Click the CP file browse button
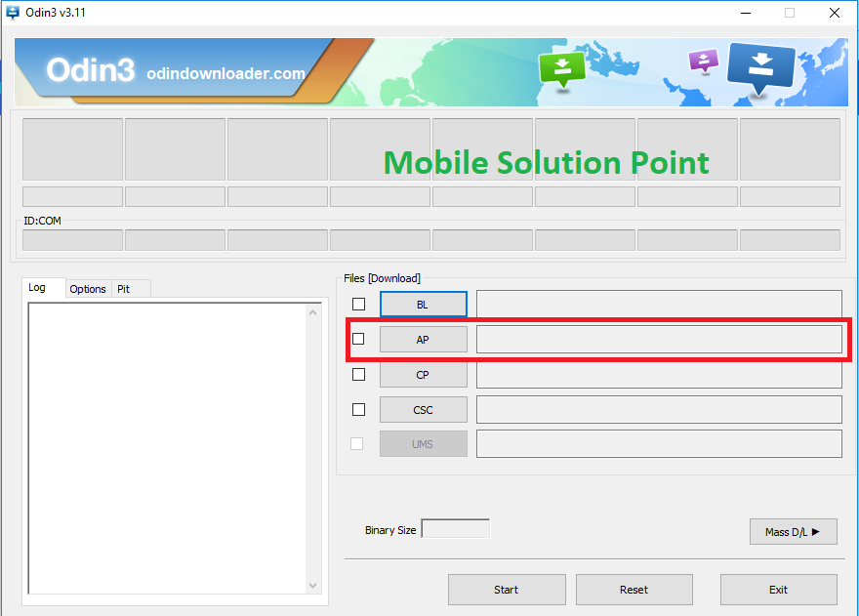 tap(424, 375)
